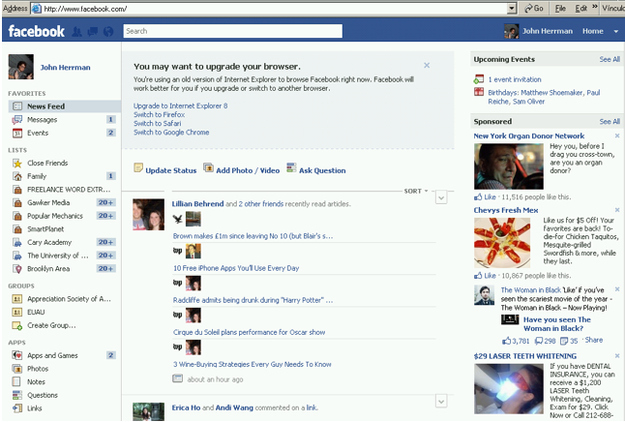Click Switch to Firefox link

pos(159,114)
